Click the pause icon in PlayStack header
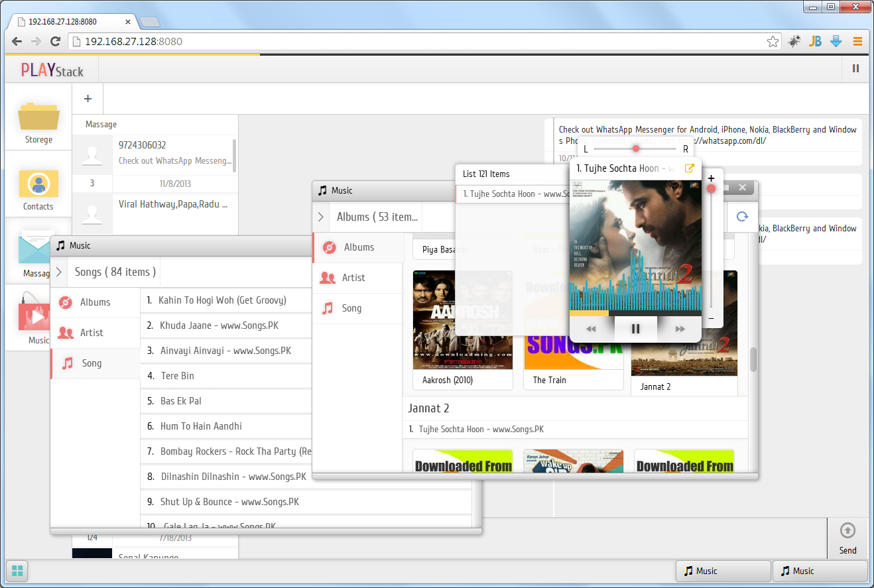Viewport: 874px width, 588px height. point(855,68)
